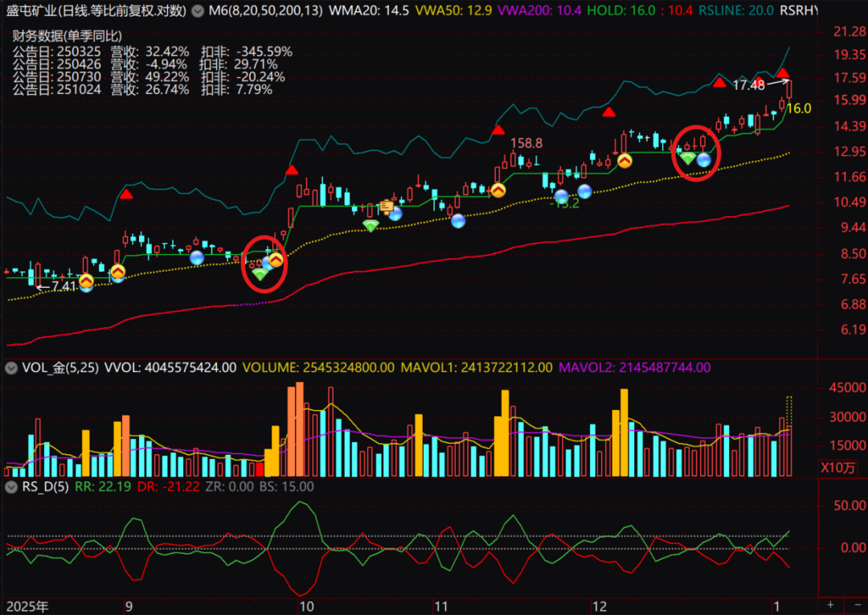The image size is (868, 615).
Task: Click the green -13.2 drawdown label
Action: point(564,203)
